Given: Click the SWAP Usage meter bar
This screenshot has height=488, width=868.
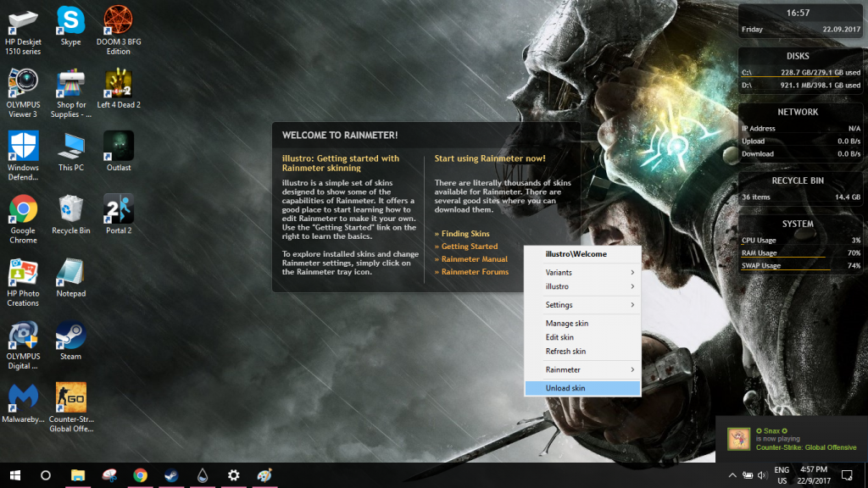Looking at the screenshot, I should (x=800, y=270).
